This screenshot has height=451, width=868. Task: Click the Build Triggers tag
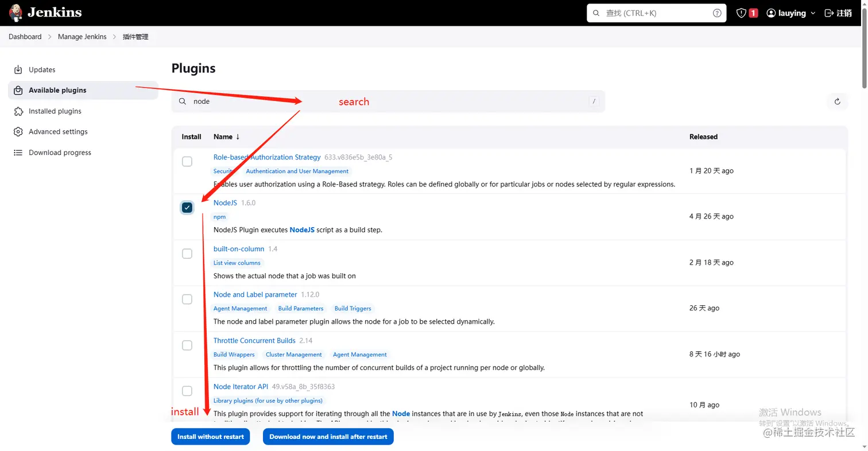point(353,309)
